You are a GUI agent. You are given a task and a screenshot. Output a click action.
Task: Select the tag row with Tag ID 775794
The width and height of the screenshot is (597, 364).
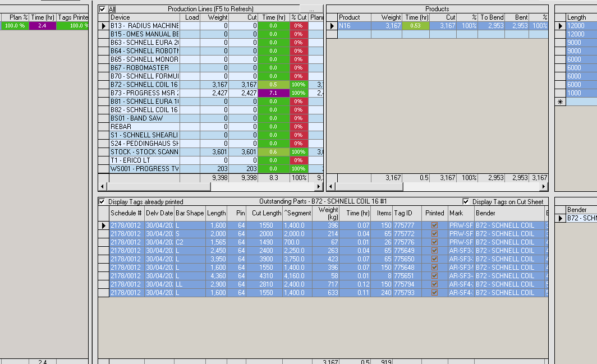224,284
